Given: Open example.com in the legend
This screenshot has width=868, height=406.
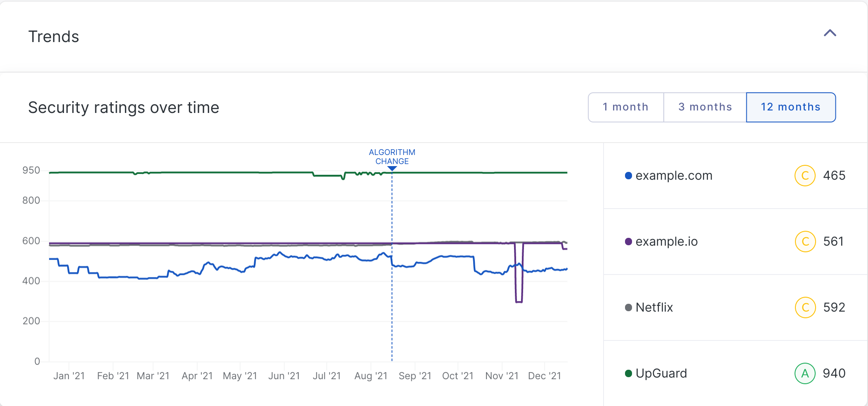Looking at the screenshot, I should [x=674, y=176].
